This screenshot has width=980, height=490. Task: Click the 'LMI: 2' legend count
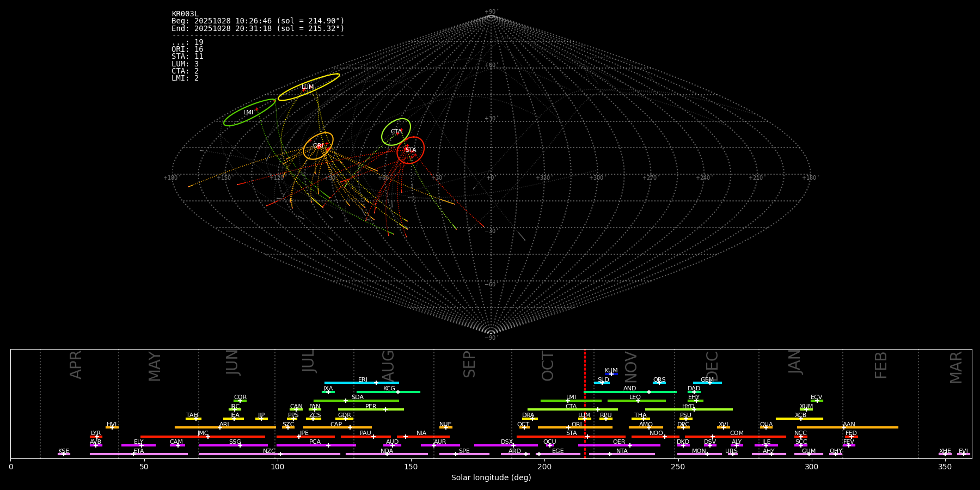click(x=185, y=78)
